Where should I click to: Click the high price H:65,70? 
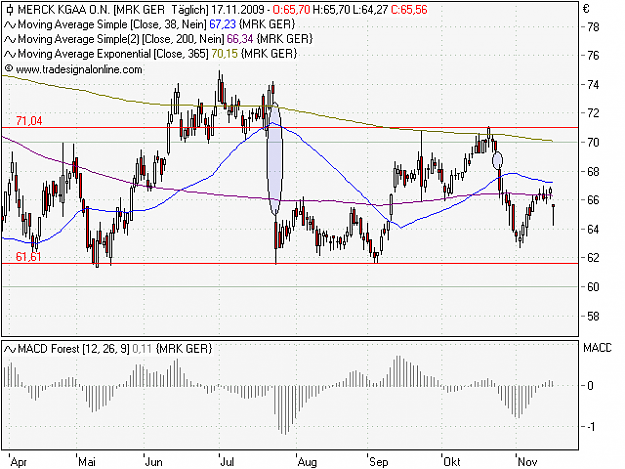point(331,10)
